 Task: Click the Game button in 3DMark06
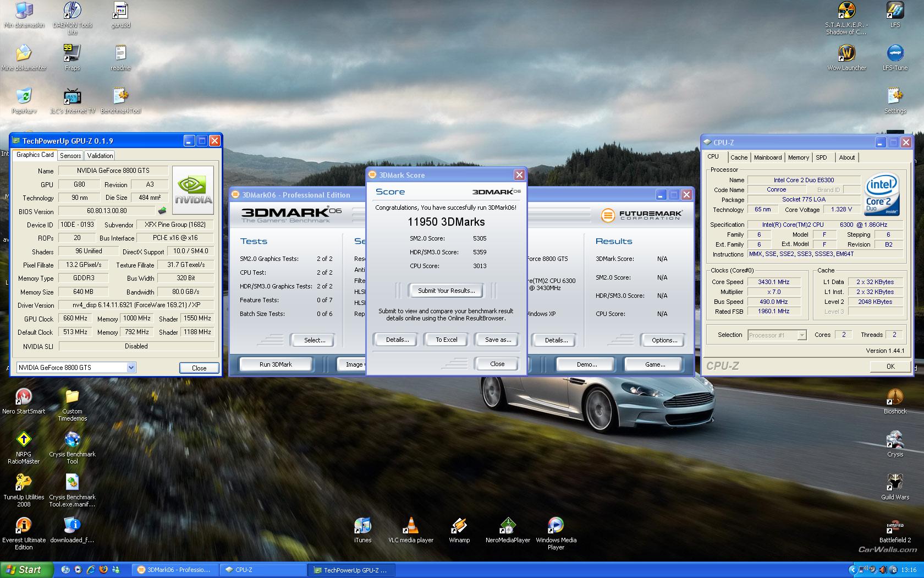pyautogui.click(x=654, y=364)
